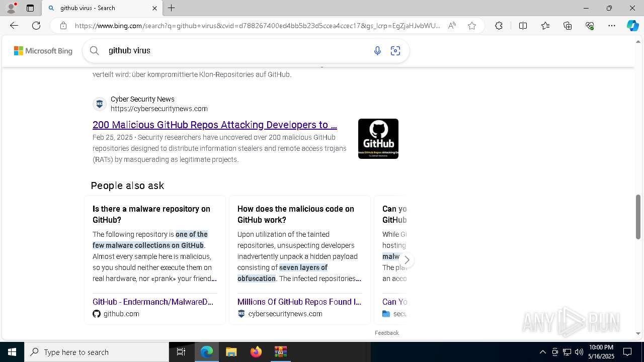Click the taskbar 'Type here to search' box
Image resolution: width=644 pixels, height=362 pixels.
97,352
